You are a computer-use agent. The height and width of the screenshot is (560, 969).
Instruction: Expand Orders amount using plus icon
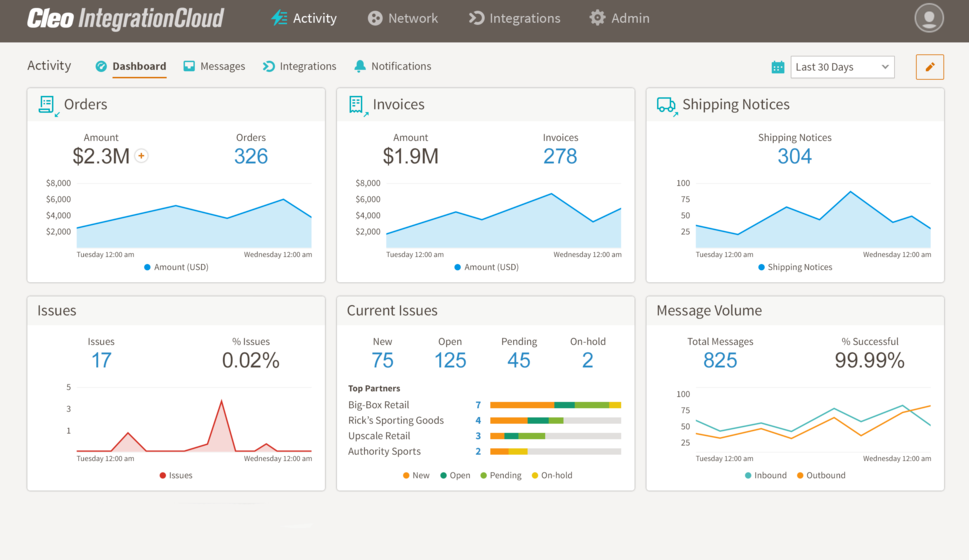click(x=142, y=156)
